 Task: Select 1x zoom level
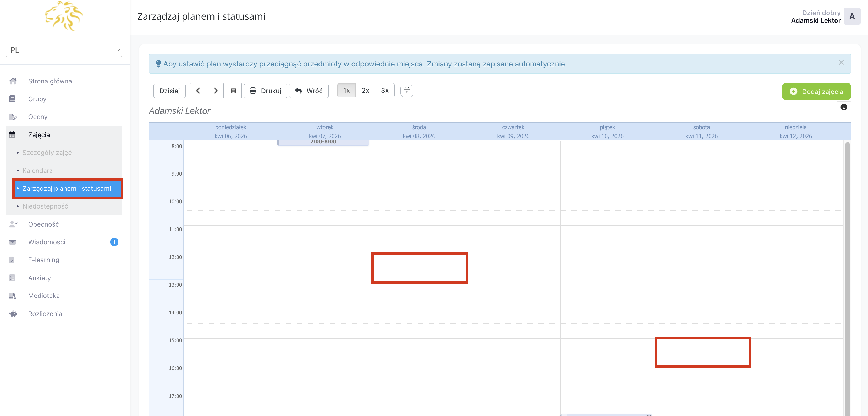[x=347, y=91]
